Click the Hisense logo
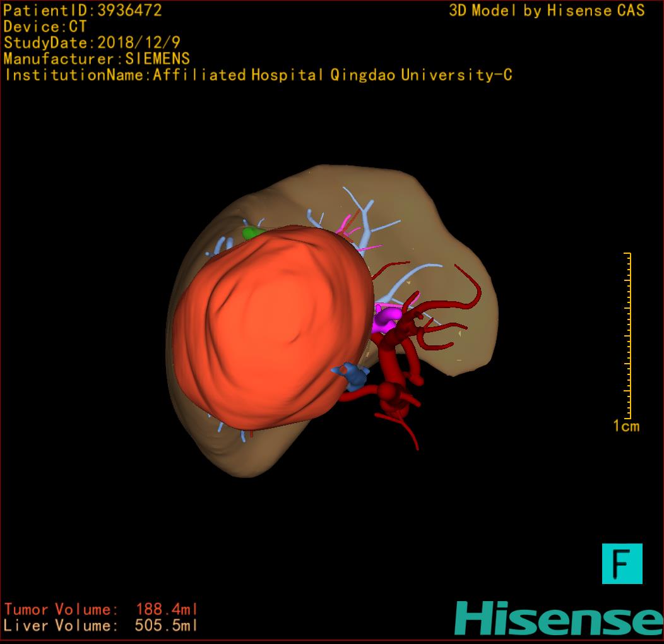664x644 pixels. (558, 618)
